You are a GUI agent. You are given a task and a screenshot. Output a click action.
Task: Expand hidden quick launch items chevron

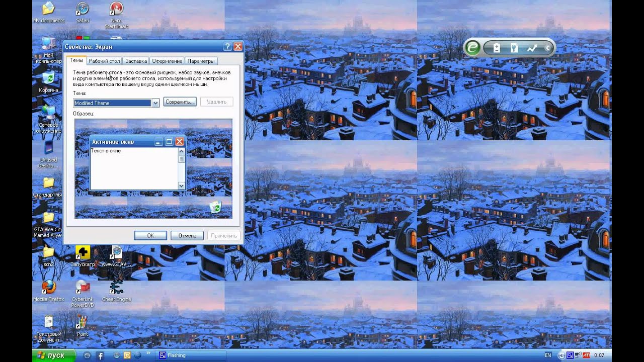click(x=148, y=354)
